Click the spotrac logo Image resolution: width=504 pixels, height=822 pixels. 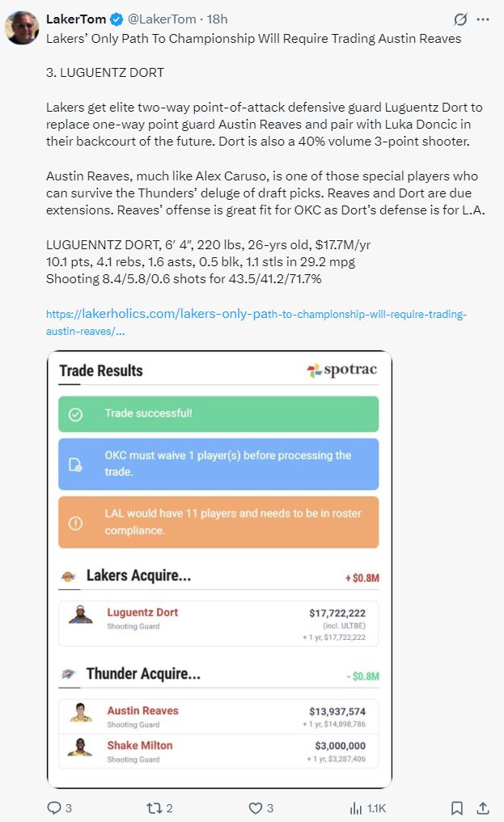[341, 371]
